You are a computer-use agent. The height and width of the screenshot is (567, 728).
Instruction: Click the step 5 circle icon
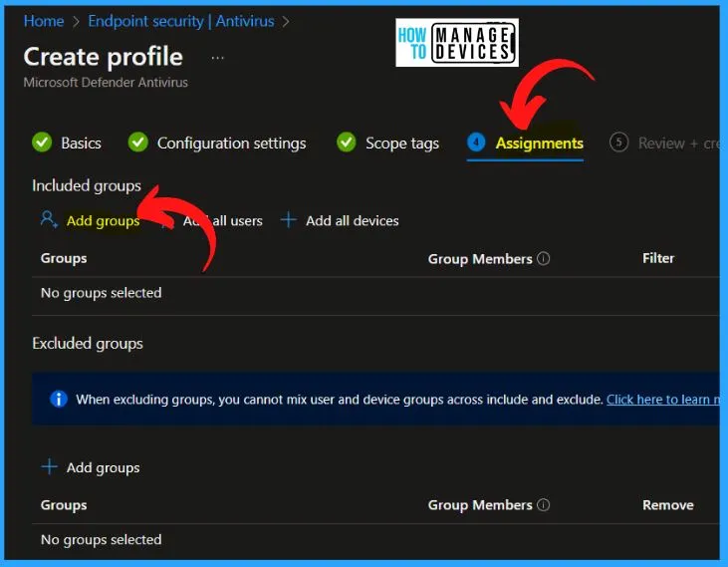[x=618, y=142]
